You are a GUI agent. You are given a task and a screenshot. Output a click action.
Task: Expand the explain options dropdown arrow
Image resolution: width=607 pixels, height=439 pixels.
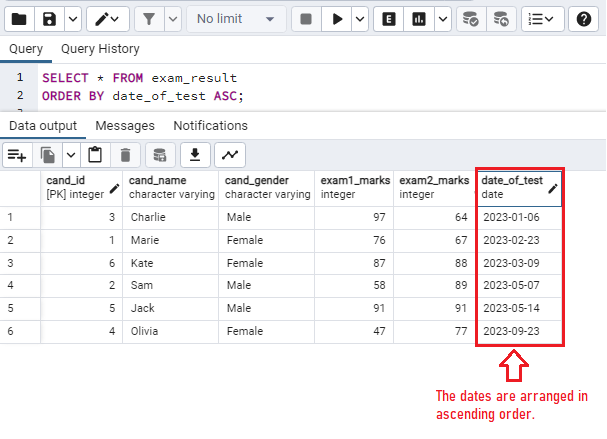click(x=443, y=19)
